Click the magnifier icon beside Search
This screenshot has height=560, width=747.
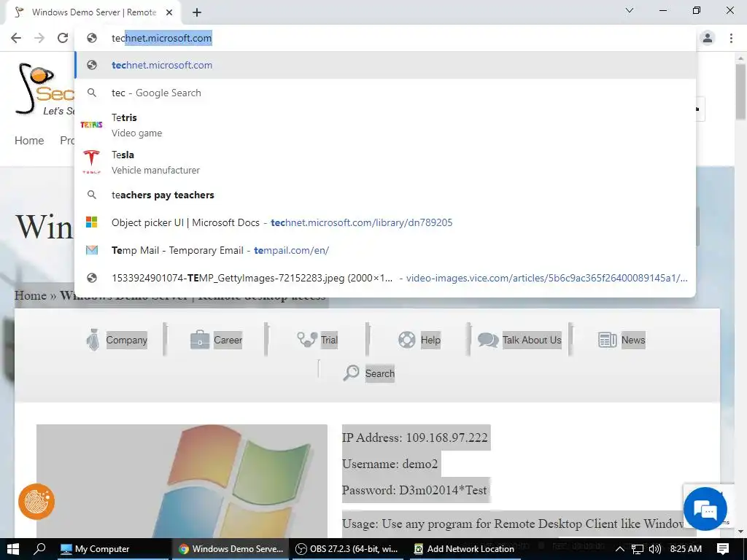(351, 373)
